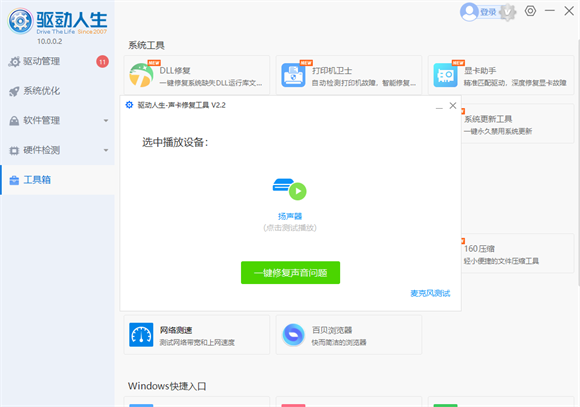
Task: Click the DLL修复 title text
Action: [x=175, y=70]
